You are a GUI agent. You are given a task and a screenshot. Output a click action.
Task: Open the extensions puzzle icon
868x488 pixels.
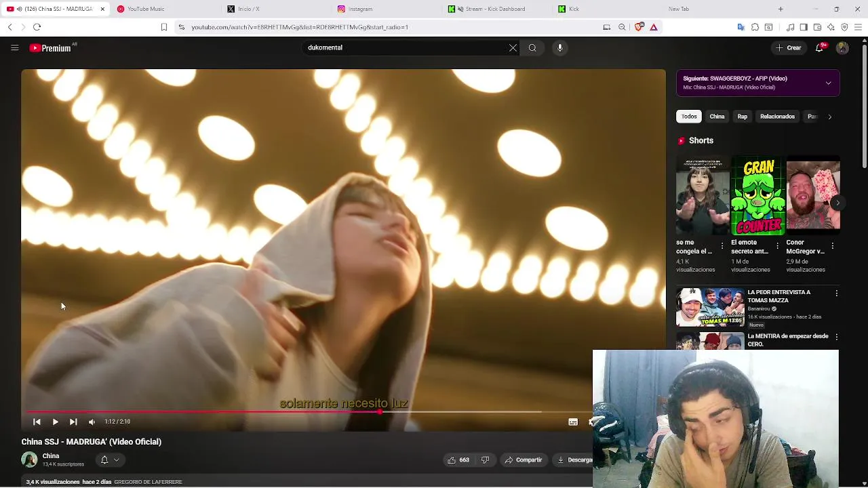tap(755, 27)
